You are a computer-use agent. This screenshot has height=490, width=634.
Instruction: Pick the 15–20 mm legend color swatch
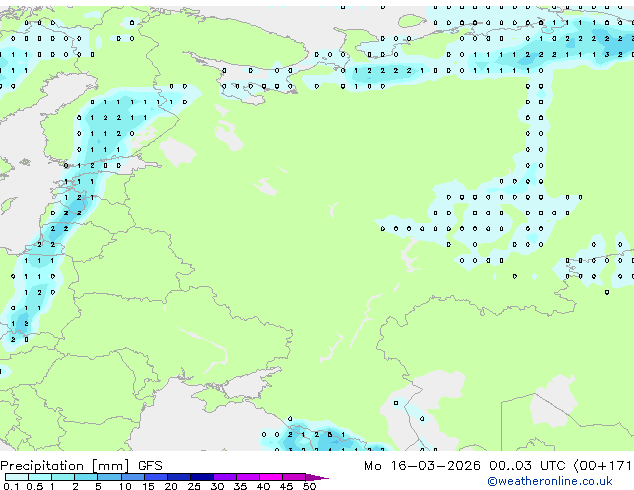click(x=155, y=477)
